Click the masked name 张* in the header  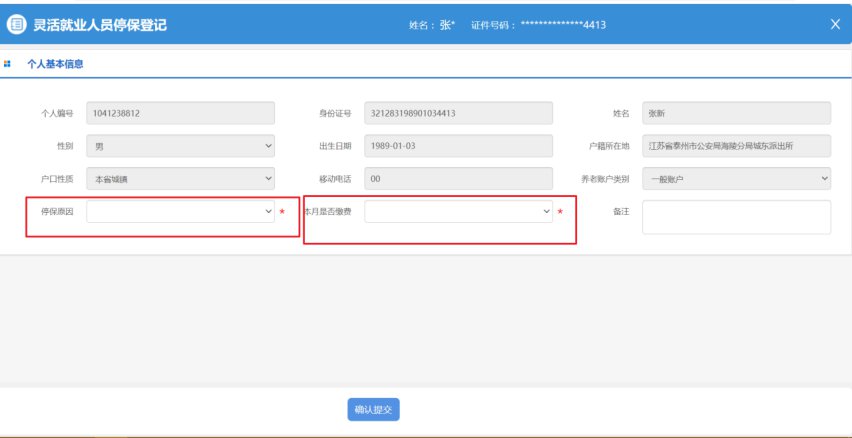446,25
